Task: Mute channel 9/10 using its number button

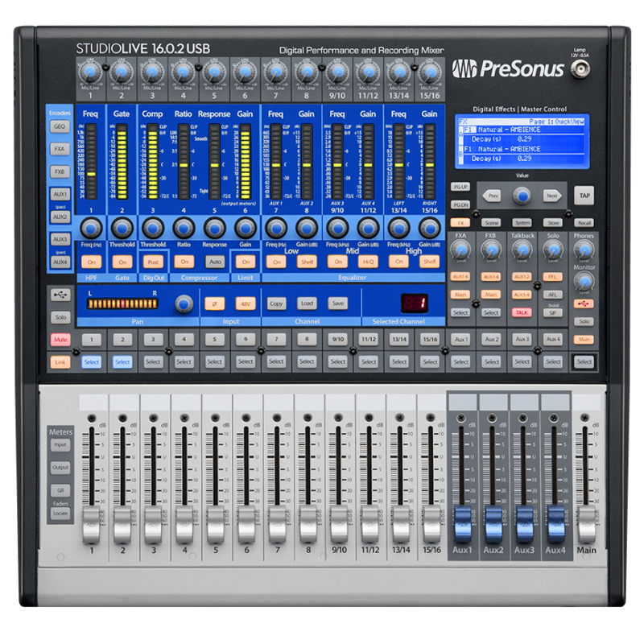Action: point(337,340)
